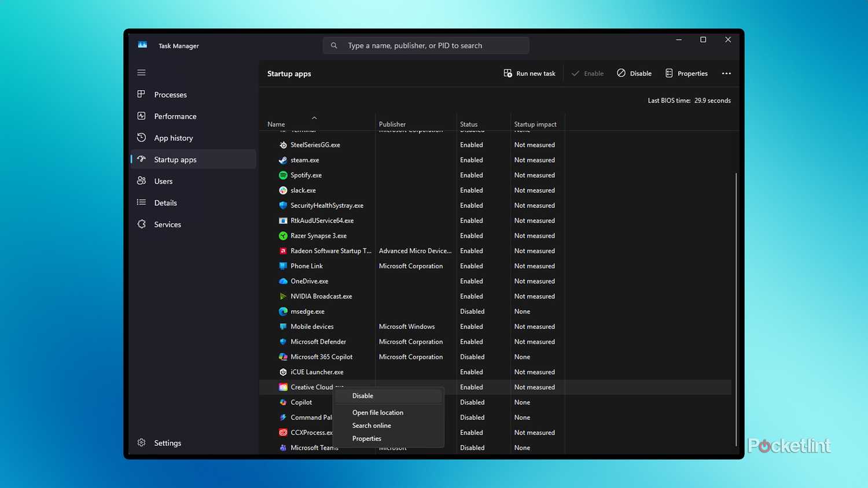Select the Microsoft Defender shield icon
The image size is (868, 488).
[x=283, y=341]
